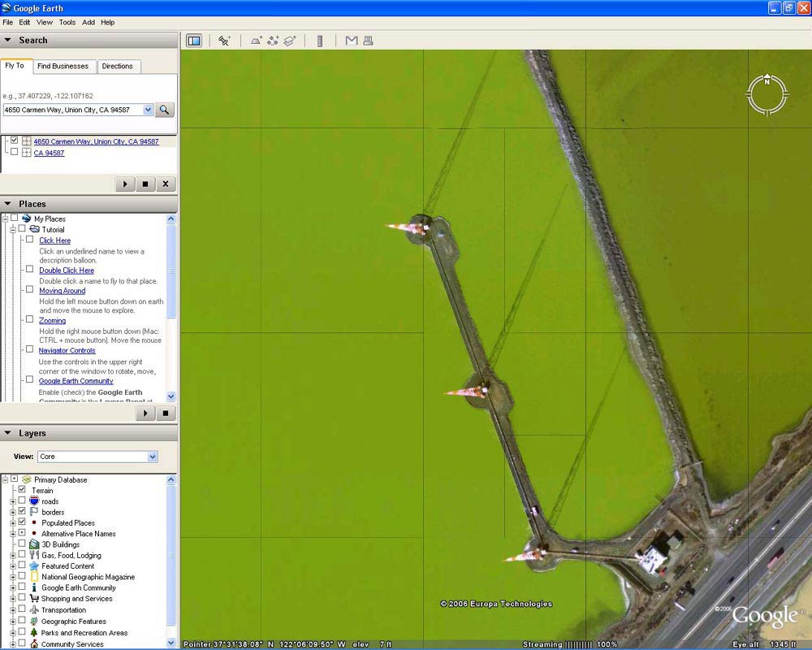
Task: Uncheck the 4650 Carmen Way search result
Action: pyautogui.click(x=15, y=141)
